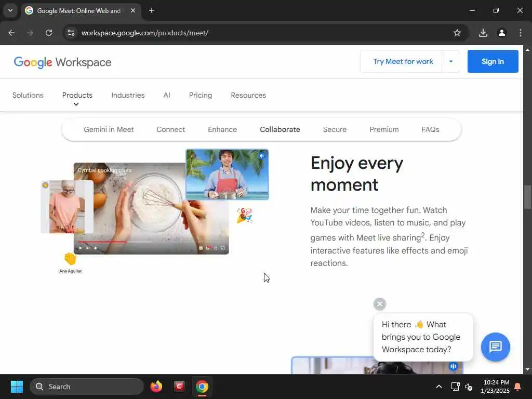The width and height of the screenshot is (532, 399).
Task: Jump to the Premium section
Action: (384, 129)
